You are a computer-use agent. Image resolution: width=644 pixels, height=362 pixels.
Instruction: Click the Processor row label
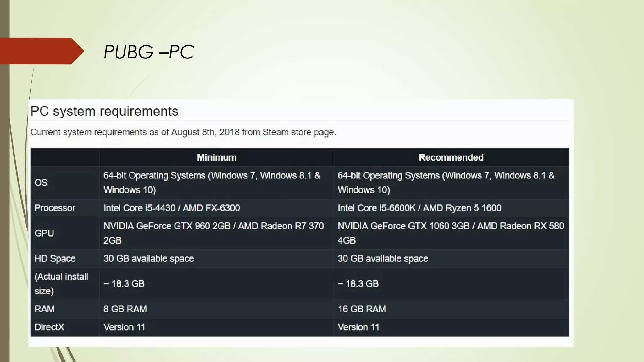click(x=55, y=208)
